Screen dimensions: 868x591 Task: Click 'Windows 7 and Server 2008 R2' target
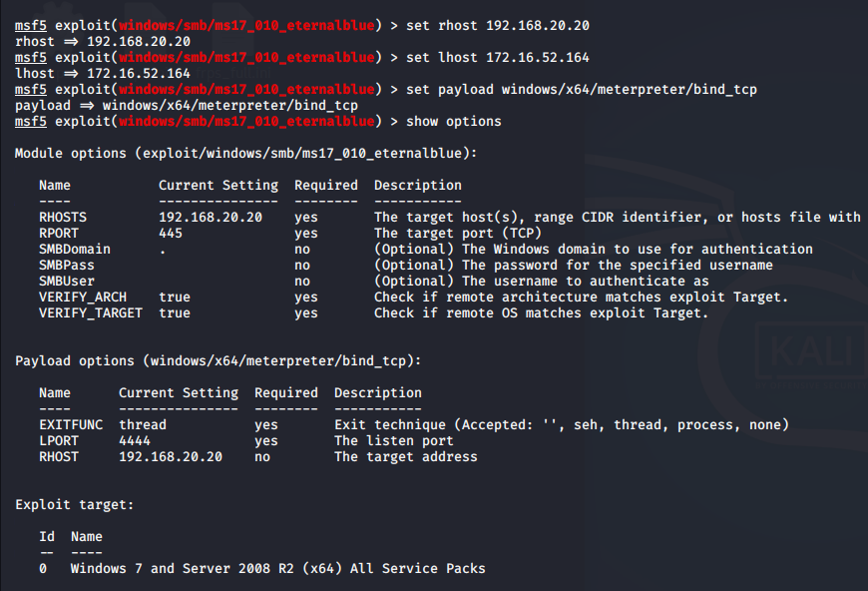278,569
